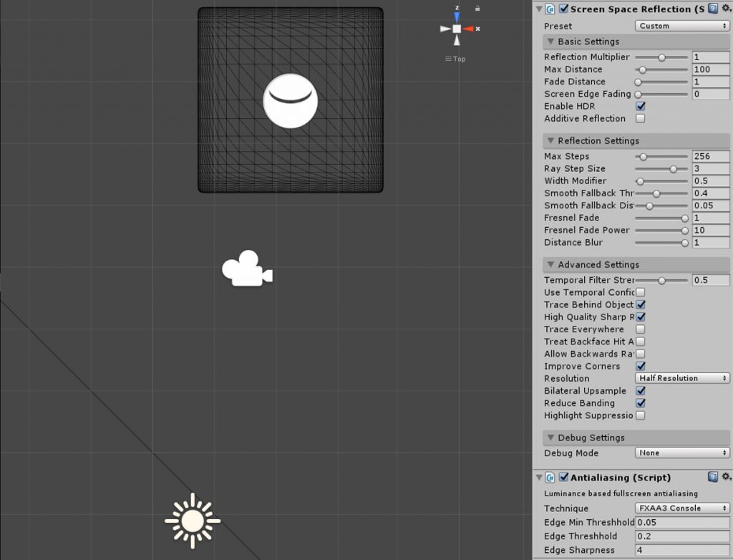The width and height of the screenshot is (733, 560).
Task: Toggle the scene gizmo rotation lock
Action: pos(477,9)
